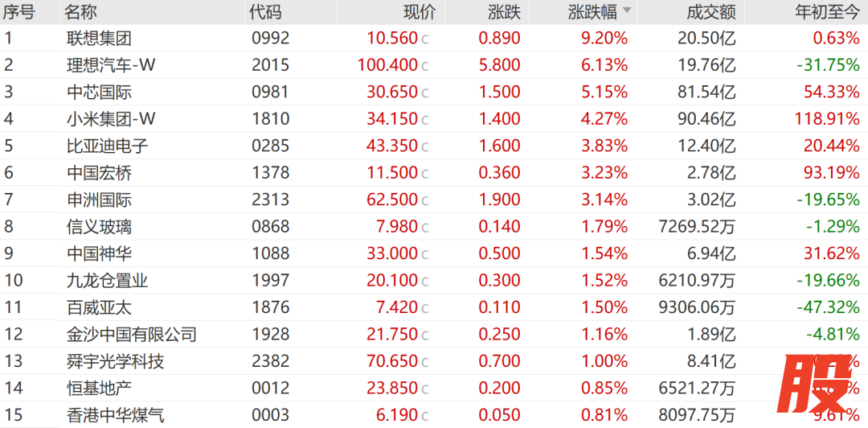This screenshot has height=428, width=868.
Task: Click stock code 2313 for 申洲国际
Action: [270, 200]
